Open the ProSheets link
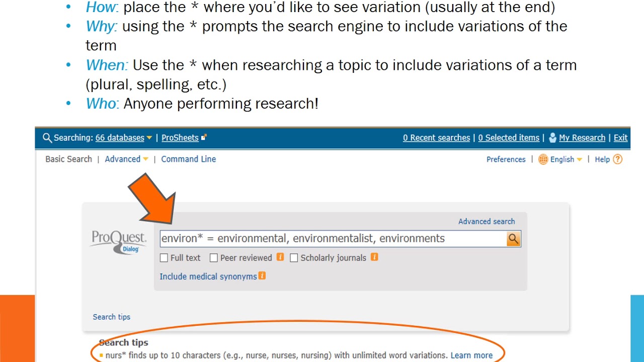The width and height of the screenshot is (644, 362). [180, 138]
